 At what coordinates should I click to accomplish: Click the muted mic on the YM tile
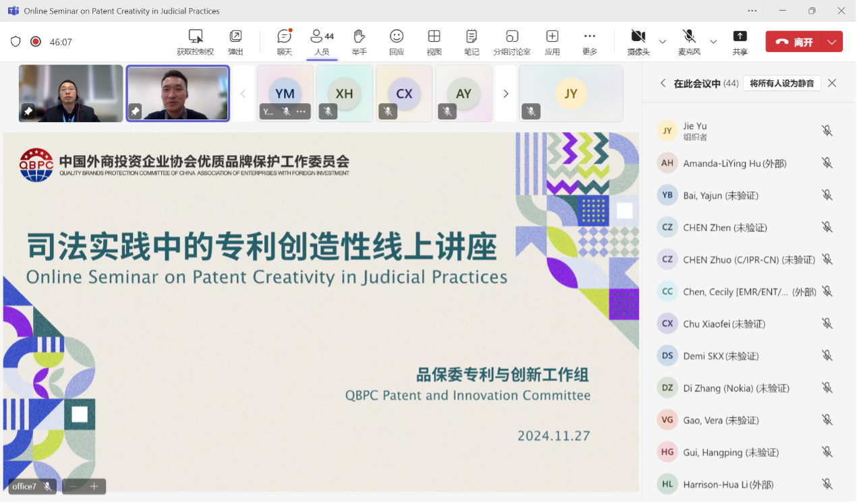(286, 111)
